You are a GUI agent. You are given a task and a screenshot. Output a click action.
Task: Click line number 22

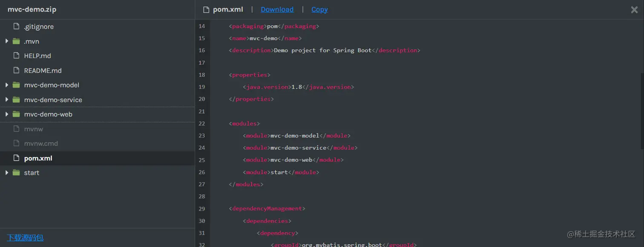201,123
